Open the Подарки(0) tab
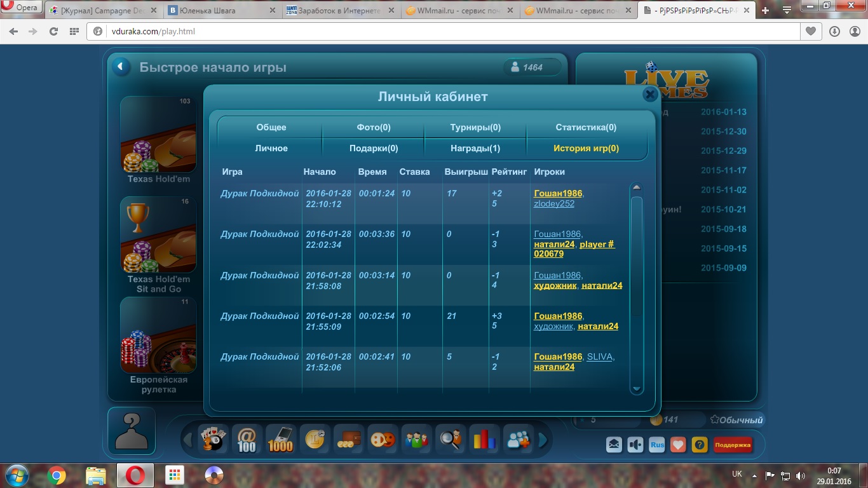Image resolution: width=868 pixels, height=488 pixels. [374, 148]
